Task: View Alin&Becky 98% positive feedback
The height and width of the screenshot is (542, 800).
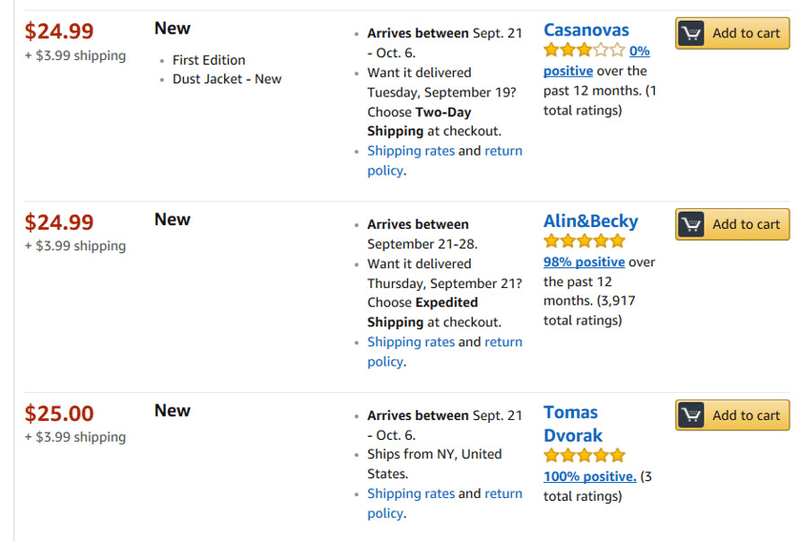Action: [584, 262]
